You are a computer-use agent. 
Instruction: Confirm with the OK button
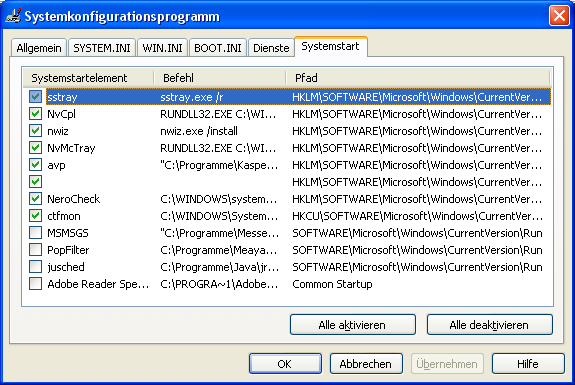285,364
